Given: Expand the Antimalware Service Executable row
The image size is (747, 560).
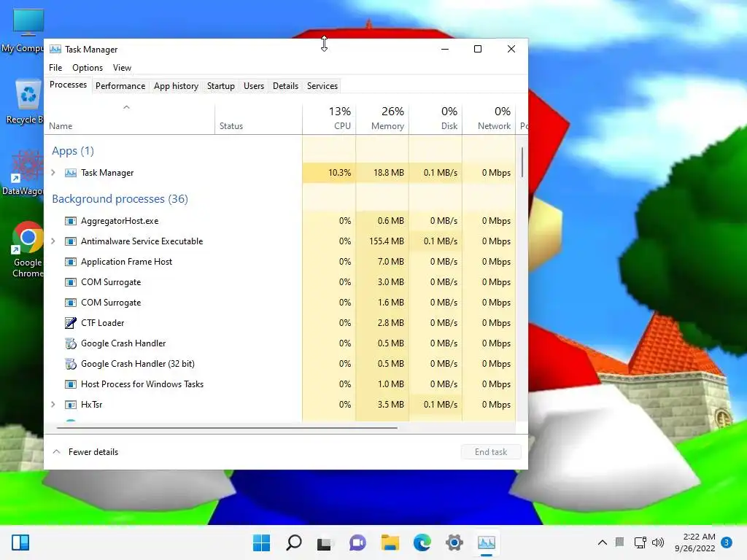Looking at the screenshot, I should click(53, 241).
